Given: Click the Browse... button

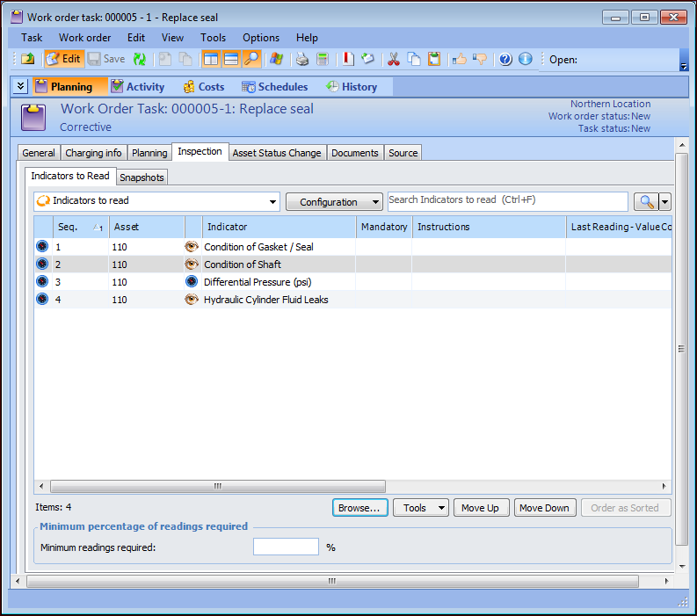Looking at the screenshot, I should (x=359, y=508).
